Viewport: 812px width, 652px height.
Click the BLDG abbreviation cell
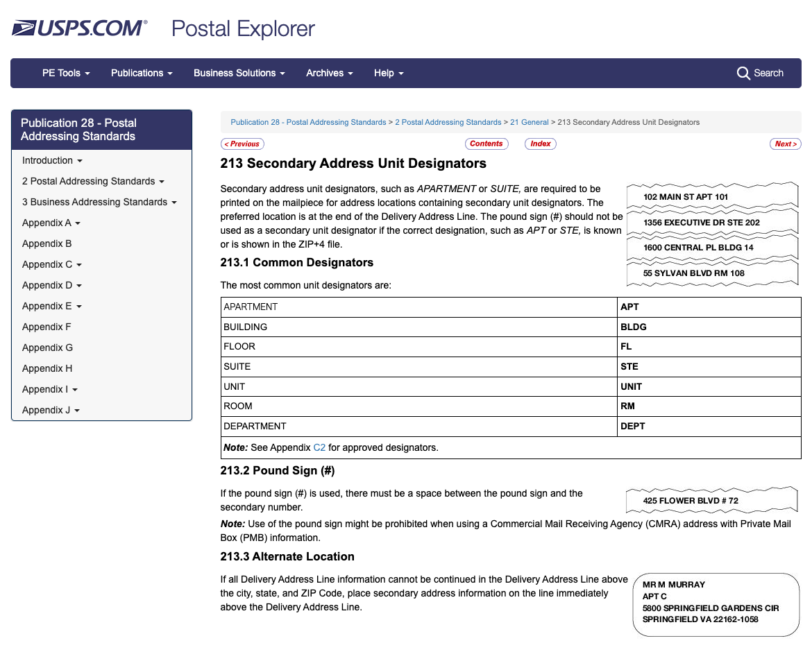pos(709,327)
